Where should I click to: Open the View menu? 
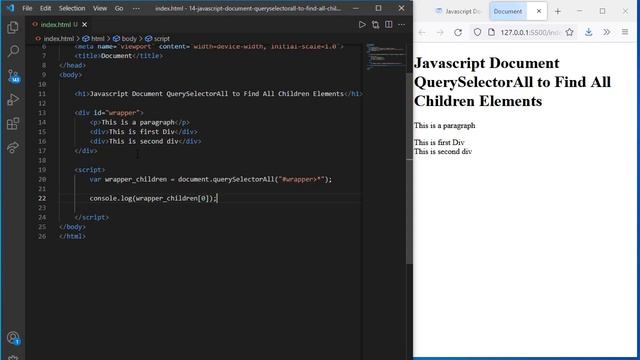(100, 8)
